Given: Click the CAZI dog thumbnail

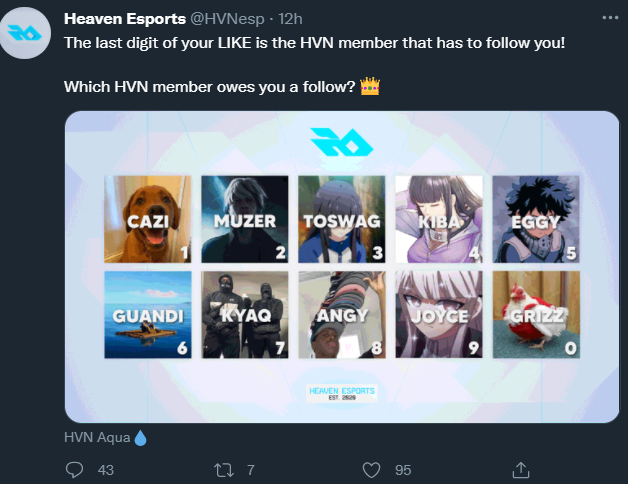Looking at the screenshot, I should pos(148,219).
